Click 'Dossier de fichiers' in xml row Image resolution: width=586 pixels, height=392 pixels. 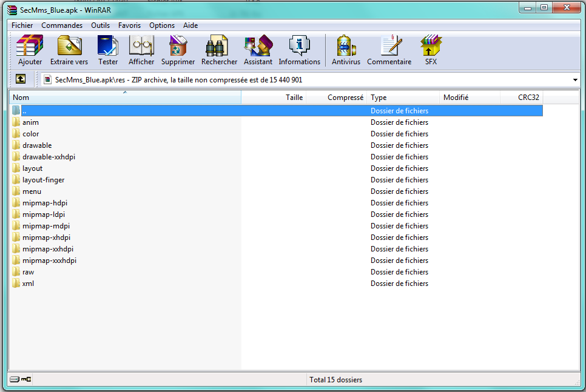(399, 284)
